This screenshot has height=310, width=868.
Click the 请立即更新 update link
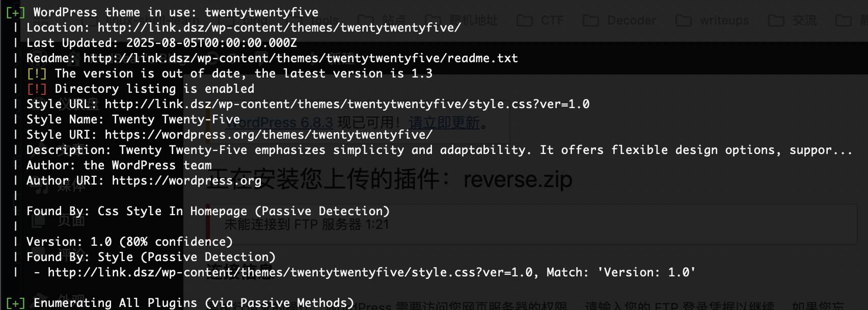click(x=444, y=123)
